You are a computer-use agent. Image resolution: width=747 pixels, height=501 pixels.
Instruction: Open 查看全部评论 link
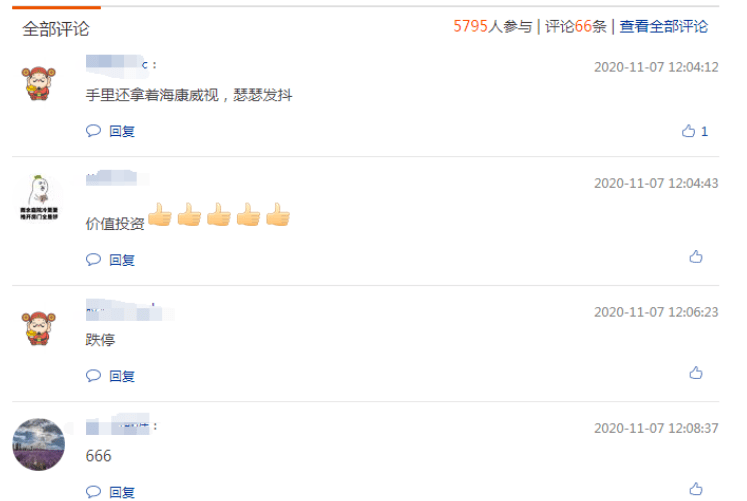[x=664, y=27]
